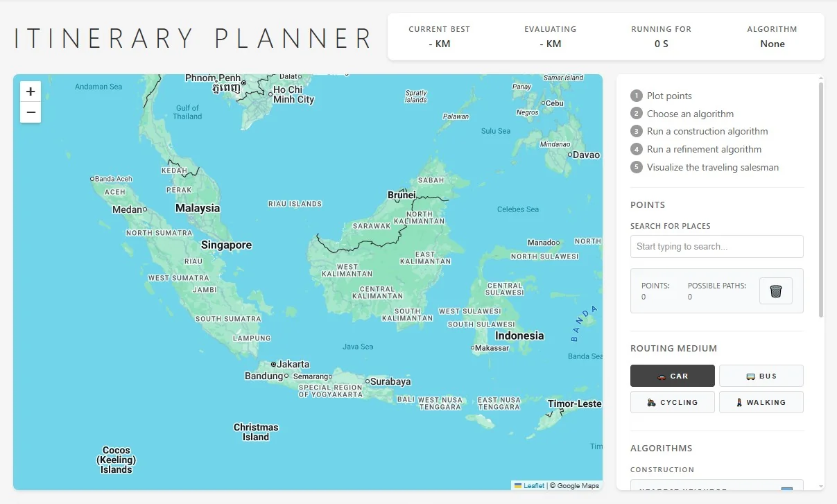Click Ho Chi Minh City label
837x504 pixels.
click(293, 94)
